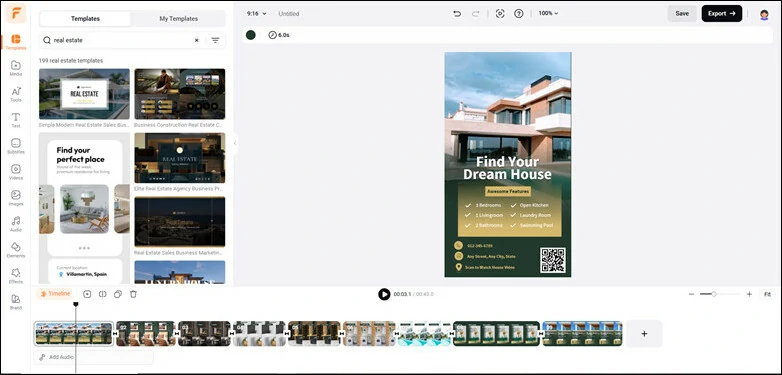The width and height of the screenshot is (782, 375).
Task: Open the Text sidebar panel
Action: [x=16, y=120]
